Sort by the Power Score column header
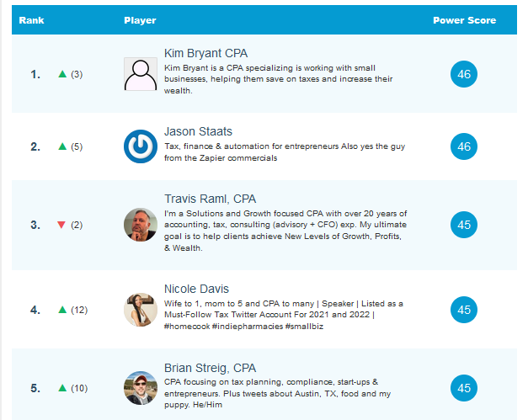 464,20
